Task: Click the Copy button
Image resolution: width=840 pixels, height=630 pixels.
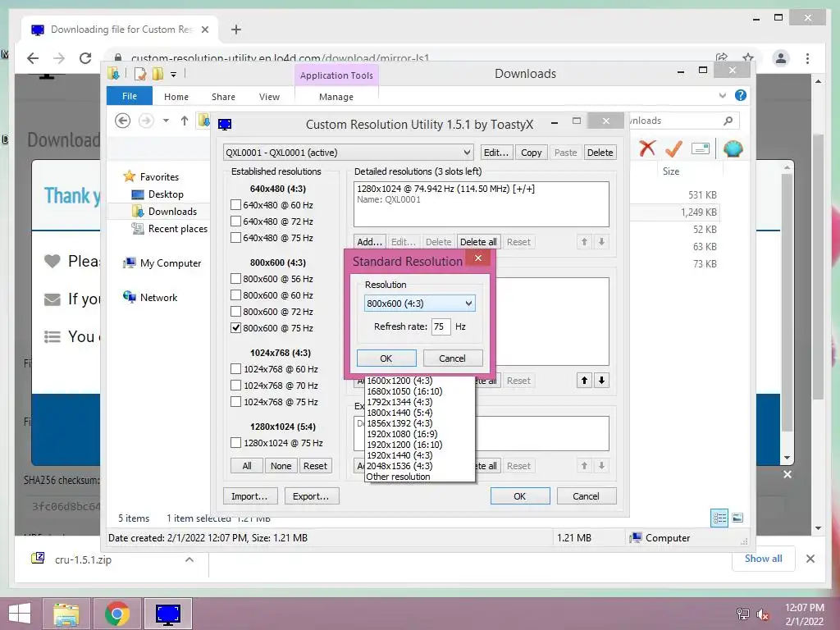Action: 532,153
